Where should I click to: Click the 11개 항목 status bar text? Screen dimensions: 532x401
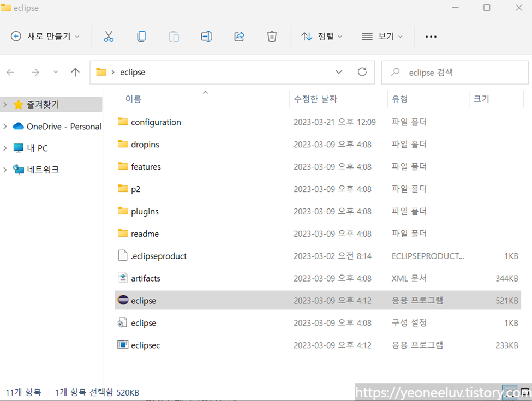[23, 392]
